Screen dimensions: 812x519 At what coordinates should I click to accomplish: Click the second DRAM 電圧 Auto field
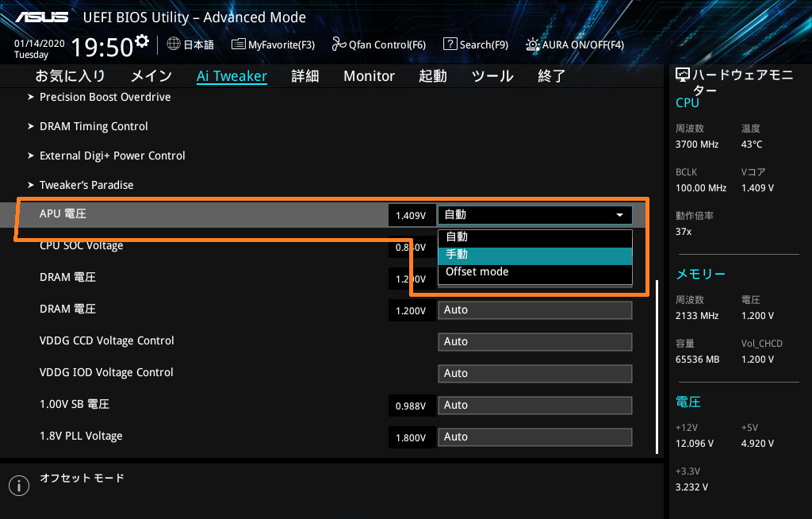click(535, 310)
